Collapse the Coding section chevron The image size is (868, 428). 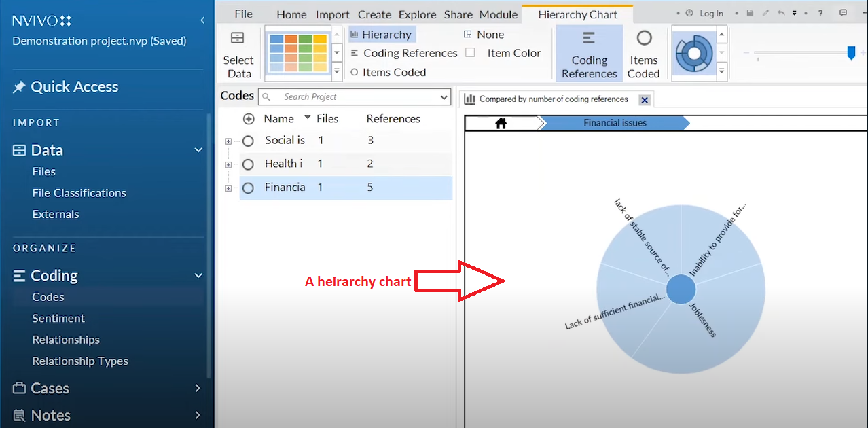pos(198,276)
